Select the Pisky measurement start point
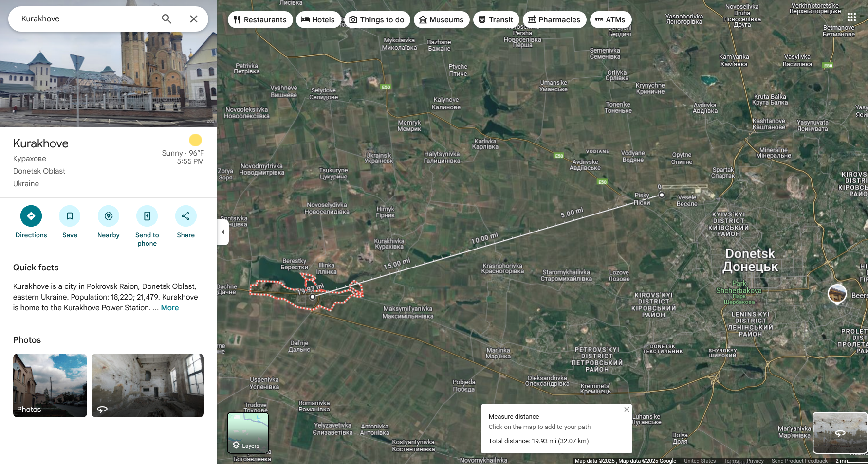Viewport: 868px width, 464px height. pos(662,195)
